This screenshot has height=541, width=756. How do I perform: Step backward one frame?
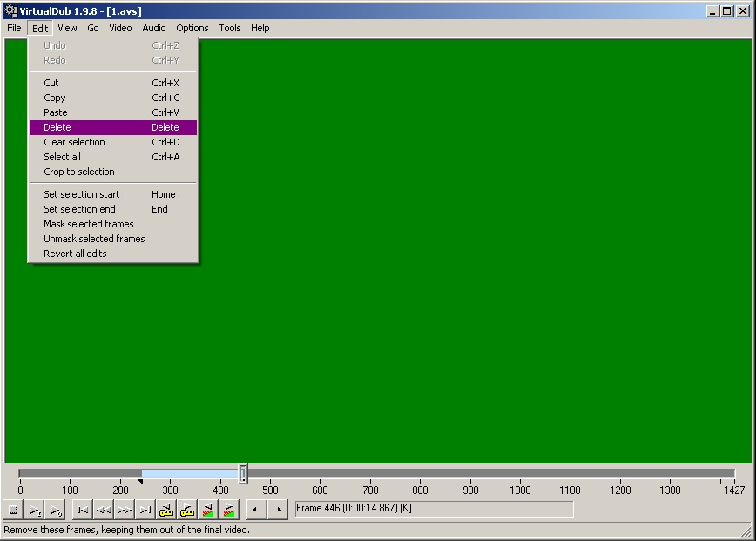(x=104, y=510)
